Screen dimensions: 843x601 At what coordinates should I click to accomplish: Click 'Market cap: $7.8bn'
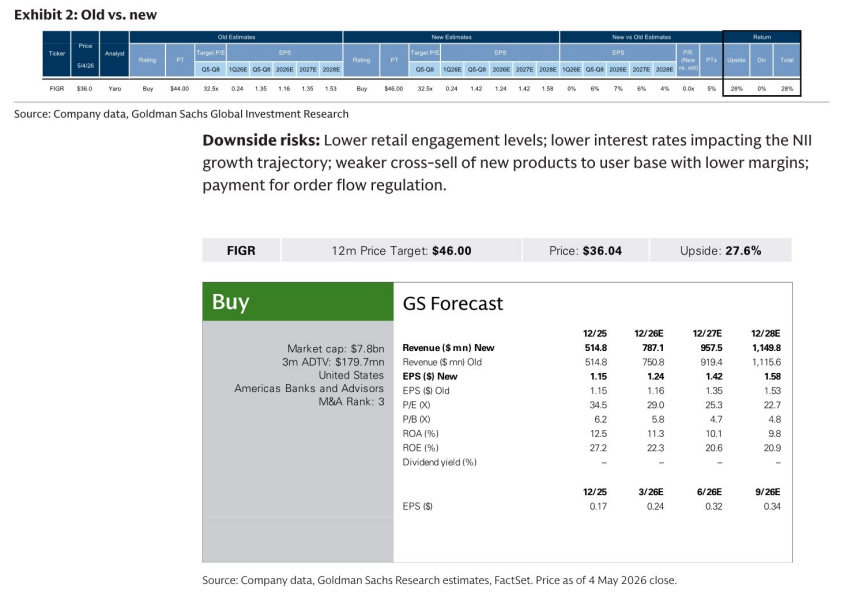point(335,348)
